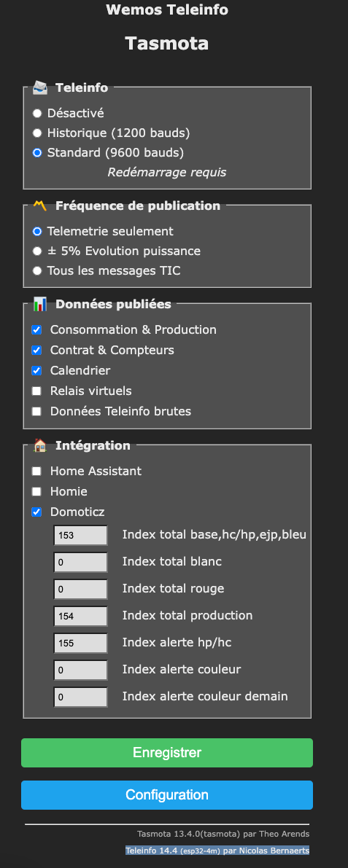
Task: Enable Données Teleinfo brutes checkbox
Action: 36,412
